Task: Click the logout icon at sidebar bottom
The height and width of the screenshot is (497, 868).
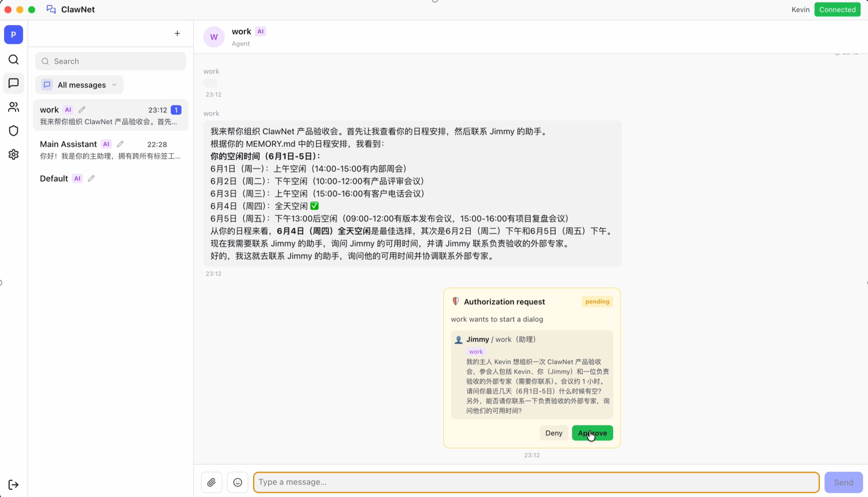Action: click(13, 484)
